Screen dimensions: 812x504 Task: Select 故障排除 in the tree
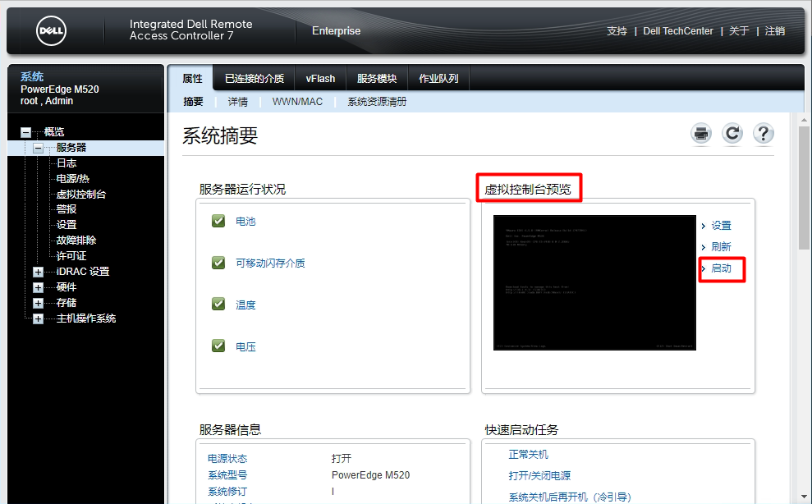click(x=76, y=241)
